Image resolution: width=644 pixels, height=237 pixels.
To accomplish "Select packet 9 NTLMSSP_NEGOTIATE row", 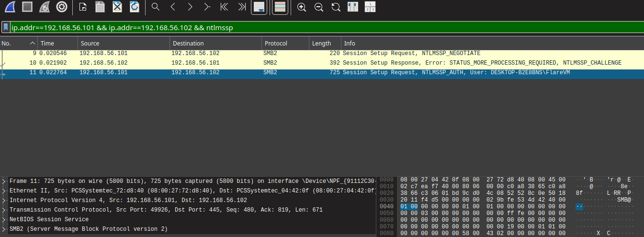I will tap(322, 53).
